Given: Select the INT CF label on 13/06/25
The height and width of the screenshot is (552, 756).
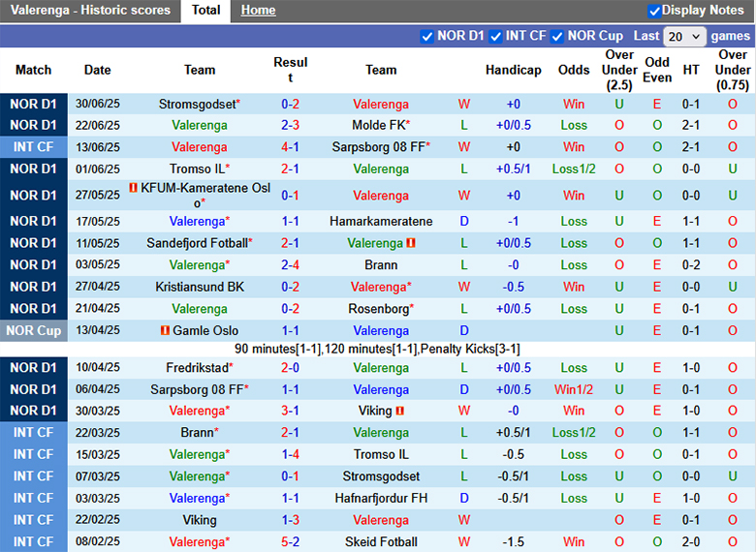Looking at the screenshot, I should (x=34, y=147).
